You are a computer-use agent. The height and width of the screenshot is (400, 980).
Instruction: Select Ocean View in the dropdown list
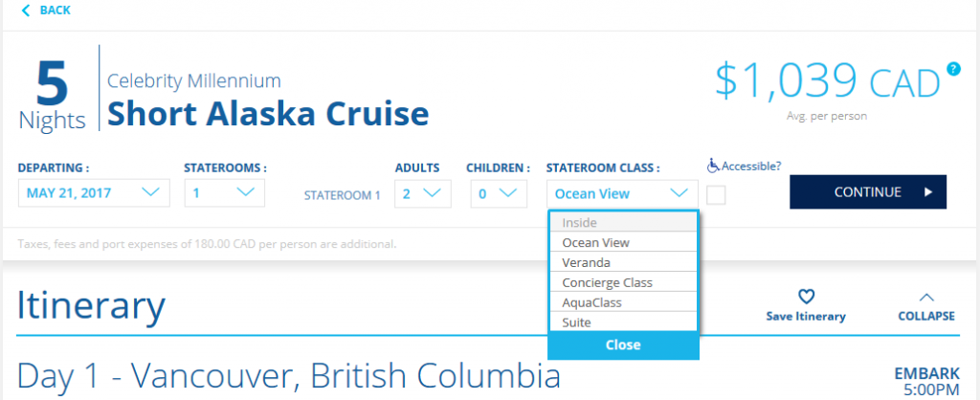pos(623,242)
